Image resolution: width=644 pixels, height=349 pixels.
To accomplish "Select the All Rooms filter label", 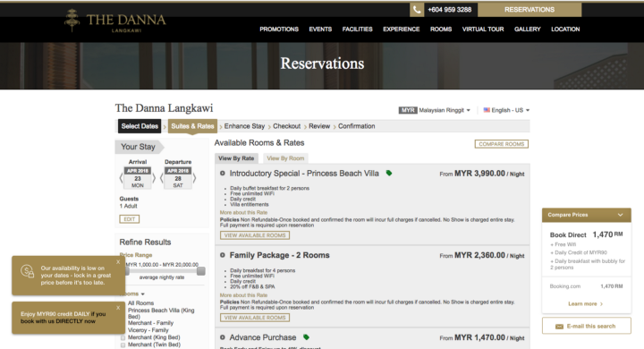I will [x=141, y=303].
